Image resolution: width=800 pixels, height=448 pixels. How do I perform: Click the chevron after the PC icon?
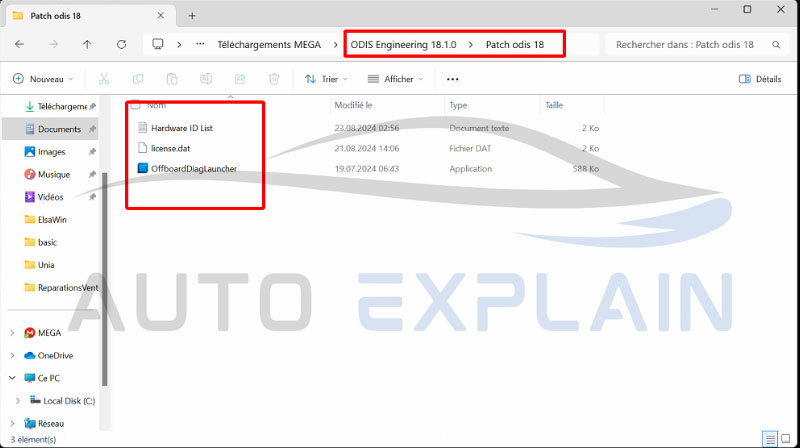click(179, 45)
